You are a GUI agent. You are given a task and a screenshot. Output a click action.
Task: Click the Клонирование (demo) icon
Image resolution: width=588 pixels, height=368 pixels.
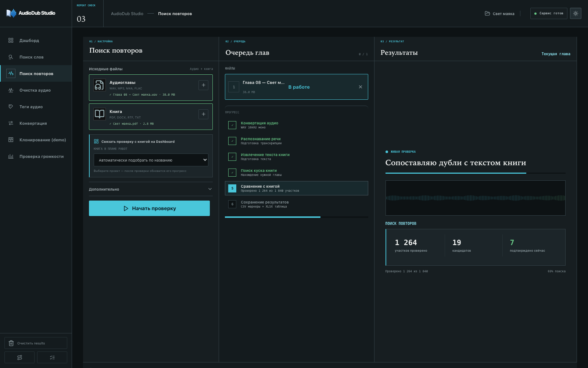pyautogui.click(x=11, y=140)
